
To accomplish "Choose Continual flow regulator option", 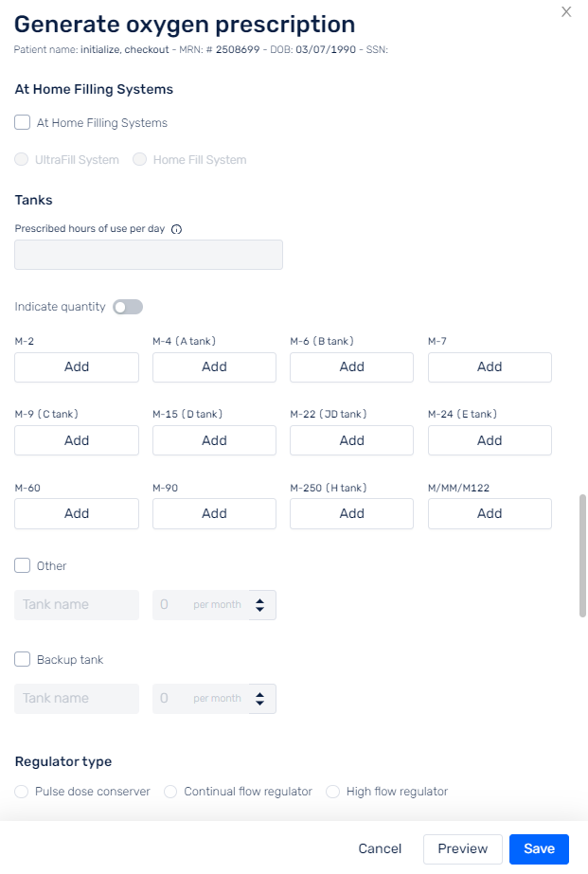I will click(170, 792).
